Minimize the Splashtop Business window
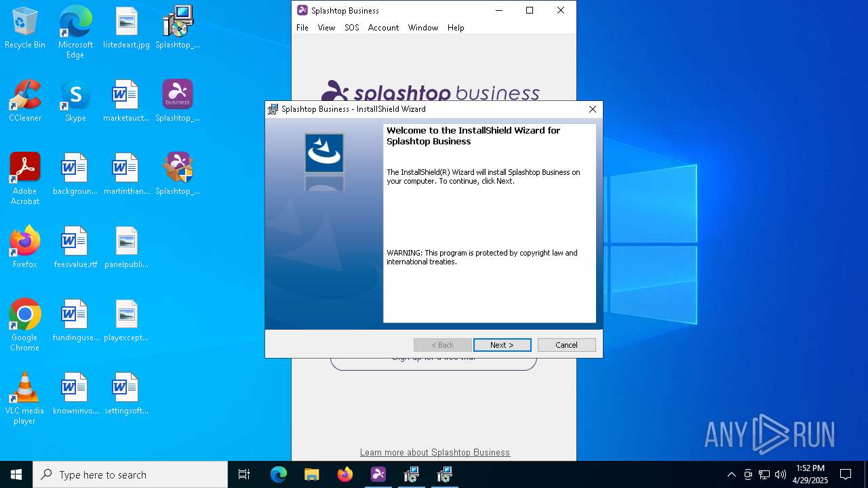Viewport: 868px width, 488px height. (x=499, y=10)
